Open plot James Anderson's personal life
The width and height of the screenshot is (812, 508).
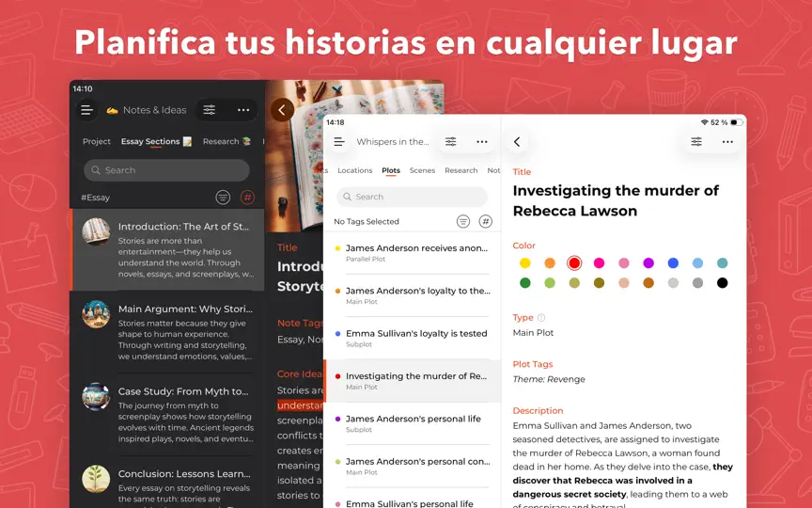pyautogui.click(x=413, y=423)
